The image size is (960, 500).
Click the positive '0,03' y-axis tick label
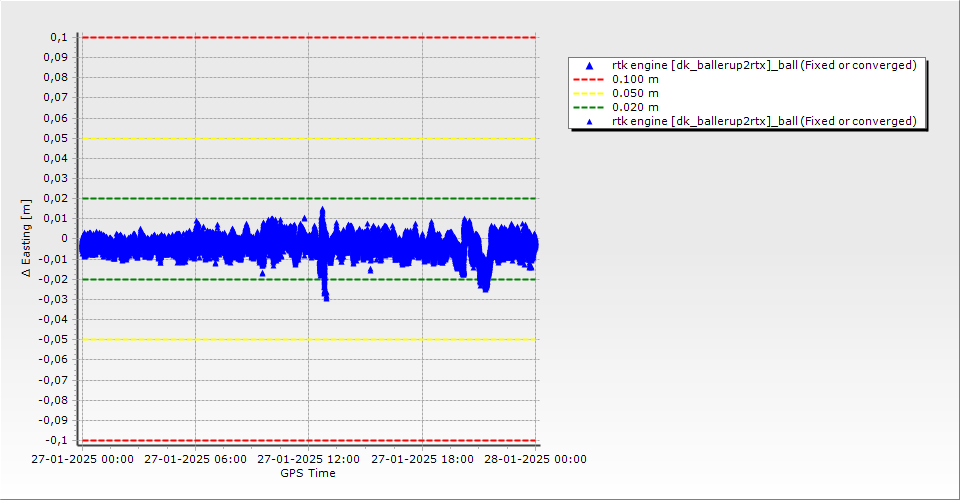click(56, 179)
